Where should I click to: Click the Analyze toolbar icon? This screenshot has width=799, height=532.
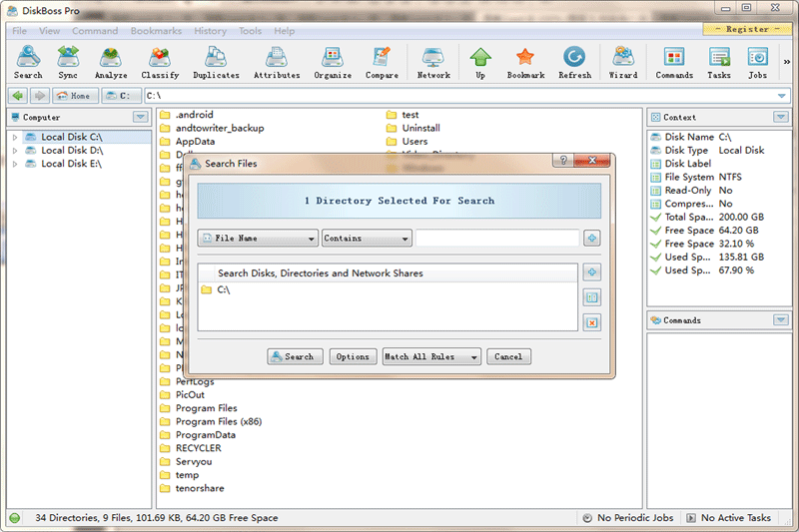[111, 62]
